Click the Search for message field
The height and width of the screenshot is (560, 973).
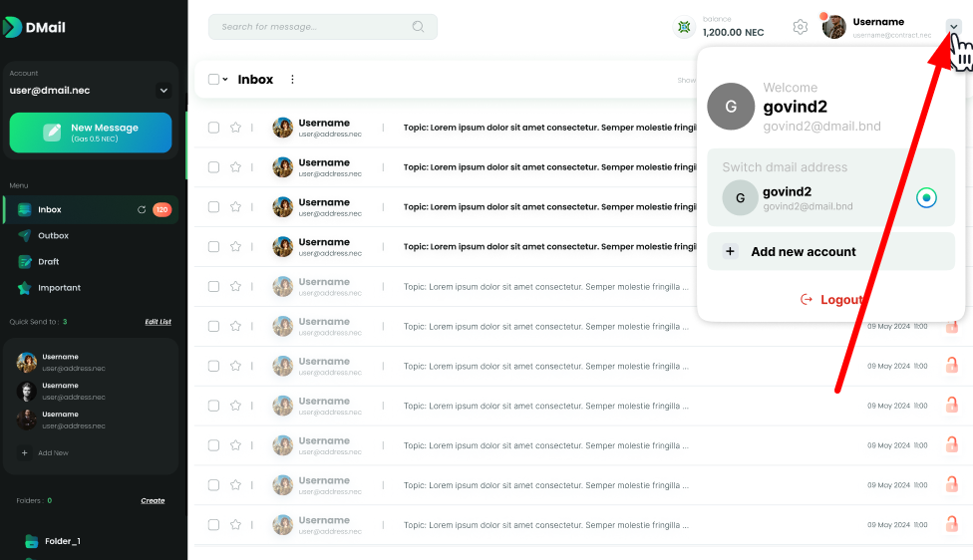coord(309,27)
